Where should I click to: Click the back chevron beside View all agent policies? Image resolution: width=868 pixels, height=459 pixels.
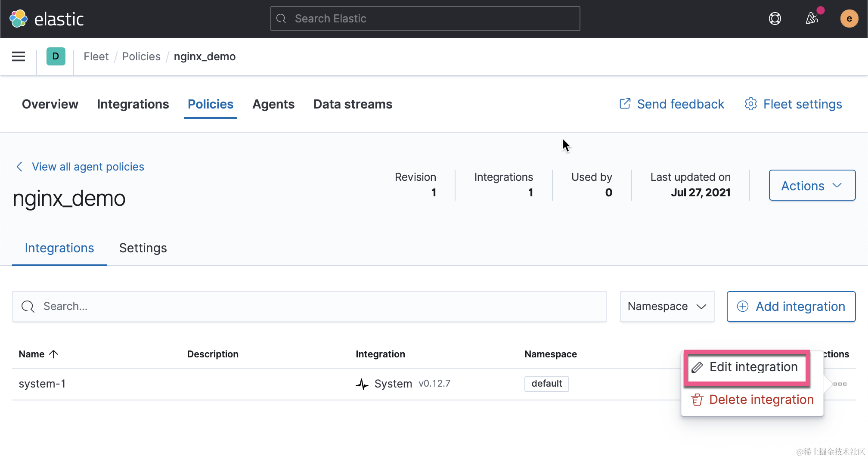(x=19, y=167)
